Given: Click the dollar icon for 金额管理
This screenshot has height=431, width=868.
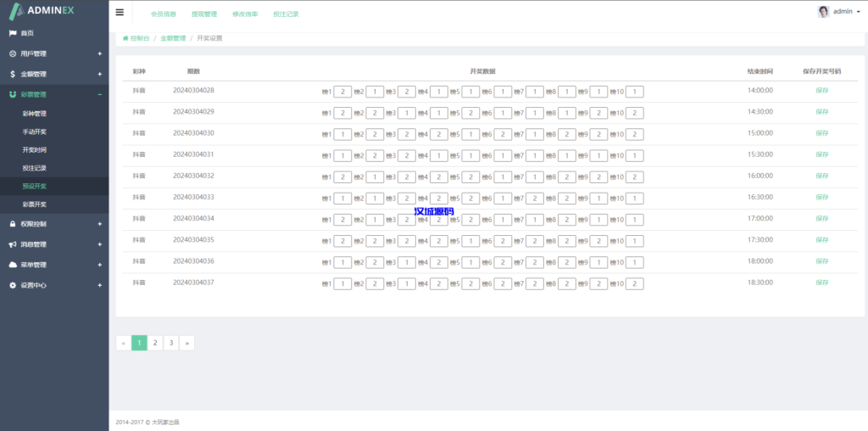Looking at the screenshot, I should [13, 74].
